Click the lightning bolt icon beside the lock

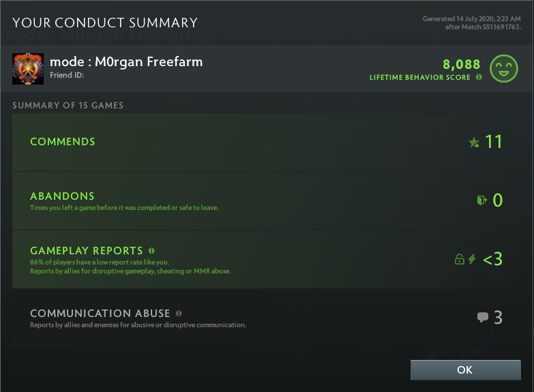tap(472, 259)
